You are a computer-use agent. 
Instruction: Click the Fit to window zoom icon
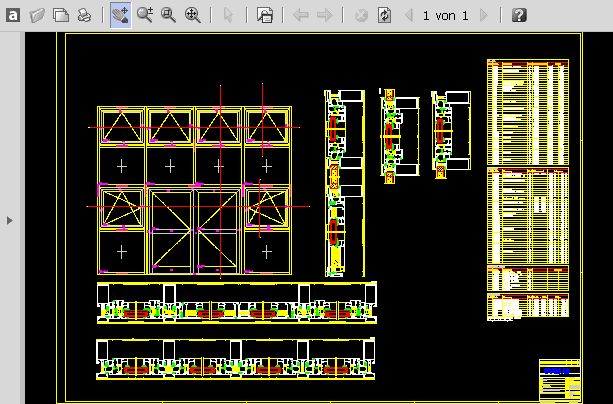coord(192,15)
